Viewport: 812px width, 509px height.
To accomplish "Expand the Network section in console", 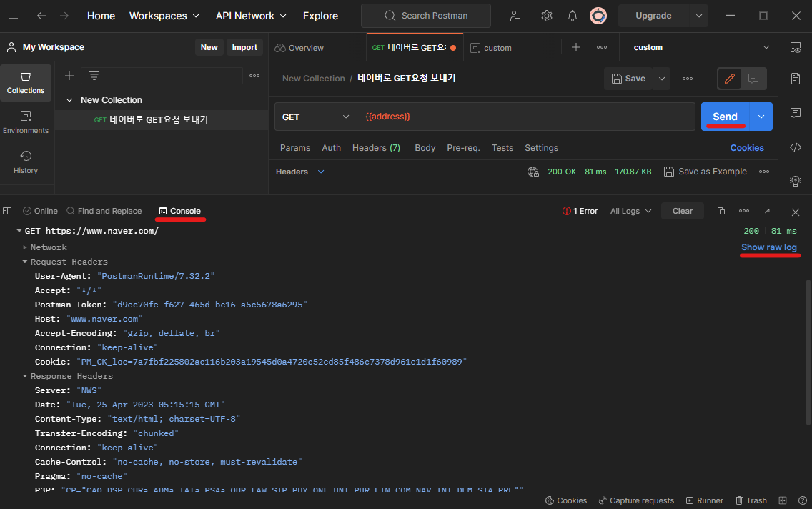I will point(25,247).
